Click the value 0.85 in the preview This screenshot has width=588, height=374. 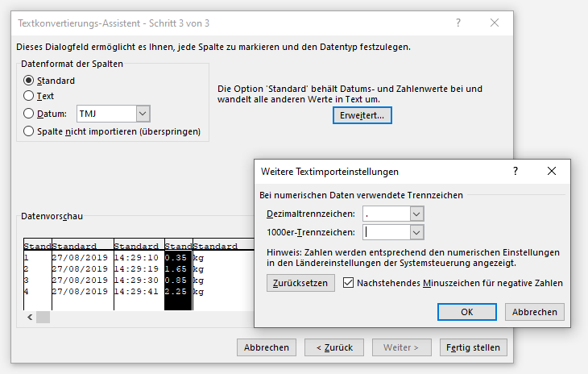[176, 280]
